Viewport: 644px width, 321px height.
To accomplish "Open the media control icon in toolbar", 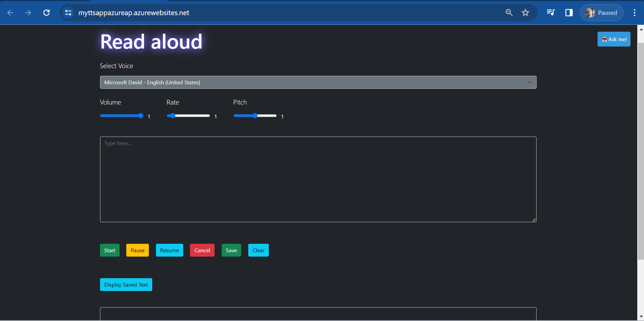I will point(551,13).
